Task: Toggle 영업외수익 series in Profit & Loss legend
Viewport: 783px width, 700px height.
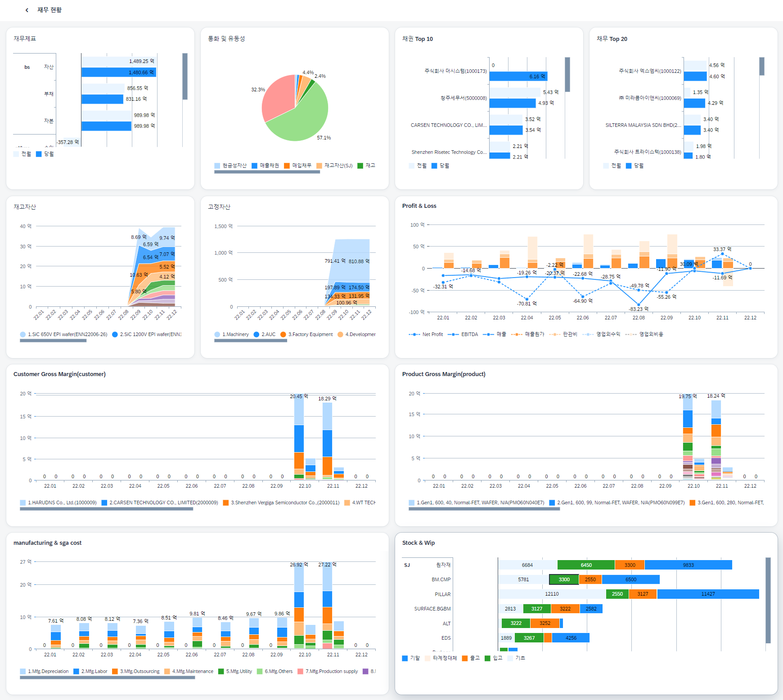Action: [602, 334]
